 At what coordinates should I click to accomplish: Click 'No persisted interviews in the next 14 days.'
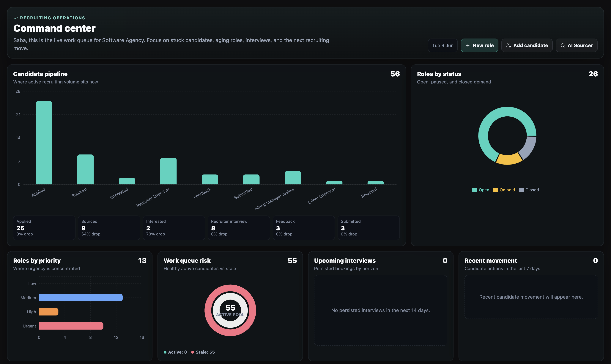tap(381, 310)
